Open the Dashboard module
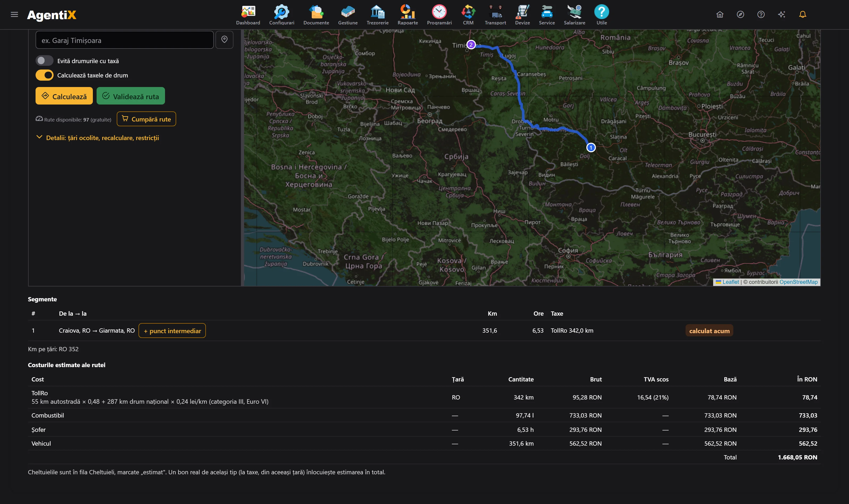849x504 pixels. point(248,15)
